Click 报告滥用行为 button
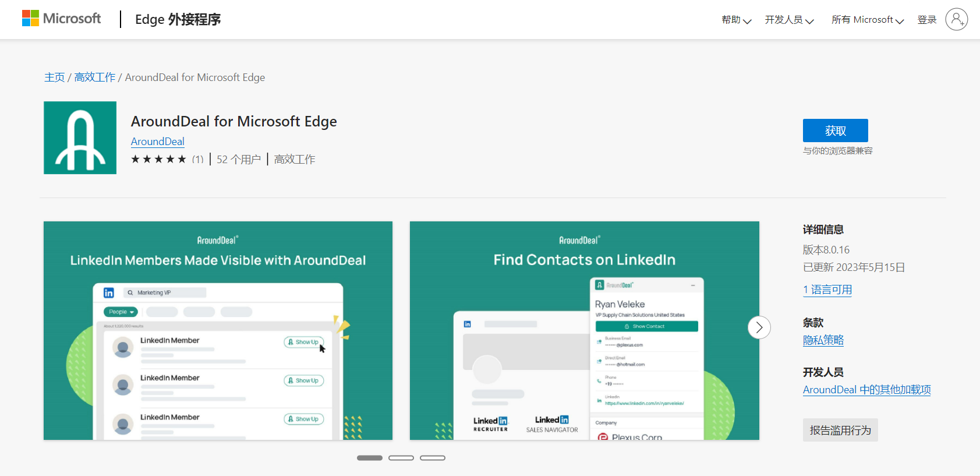 point(840,430)
